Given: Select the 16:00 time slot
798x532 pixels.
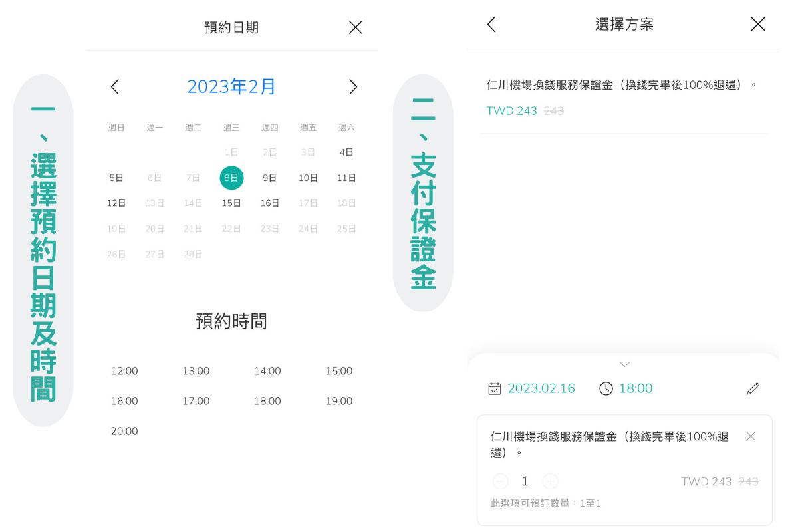Looking at the screenshot, I should (124, 400).
